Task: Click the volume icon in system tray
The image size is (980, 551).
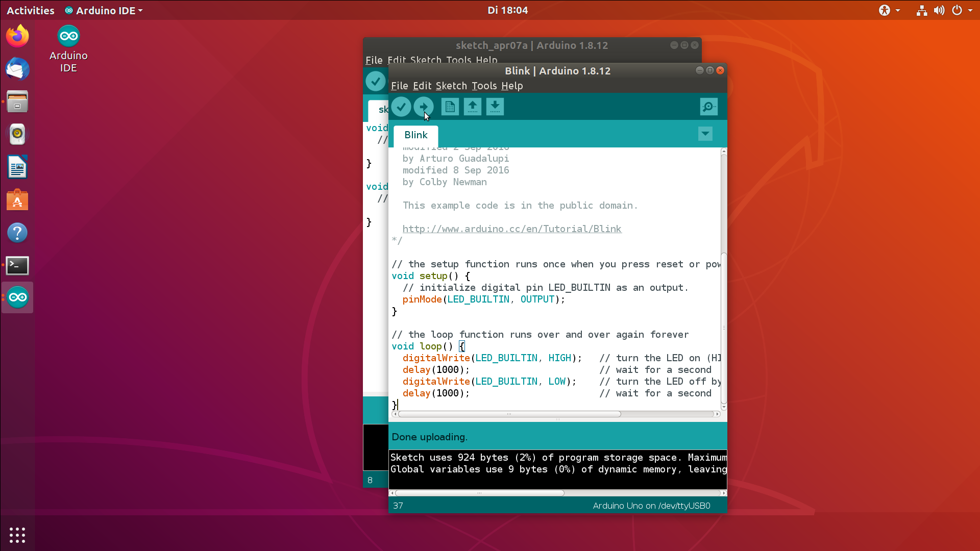Action: tap(939, 10)
